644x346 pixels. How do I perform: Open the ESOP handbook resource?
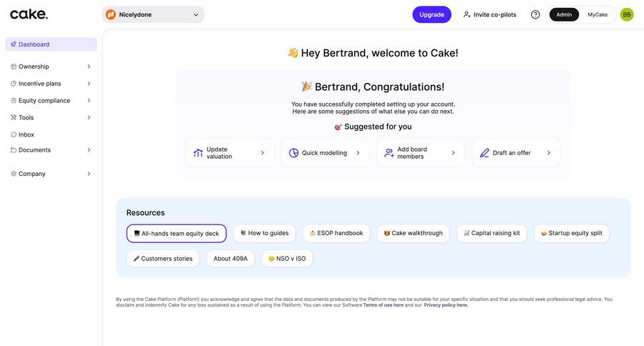pyautogui.click(x=336, y=233)
